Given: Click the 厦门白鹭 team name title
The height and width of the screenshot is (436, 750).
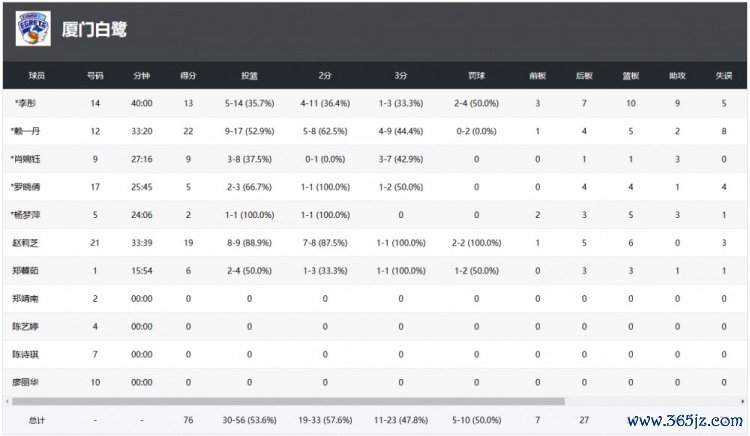Looking at the screenshot, I should [94, 30].
